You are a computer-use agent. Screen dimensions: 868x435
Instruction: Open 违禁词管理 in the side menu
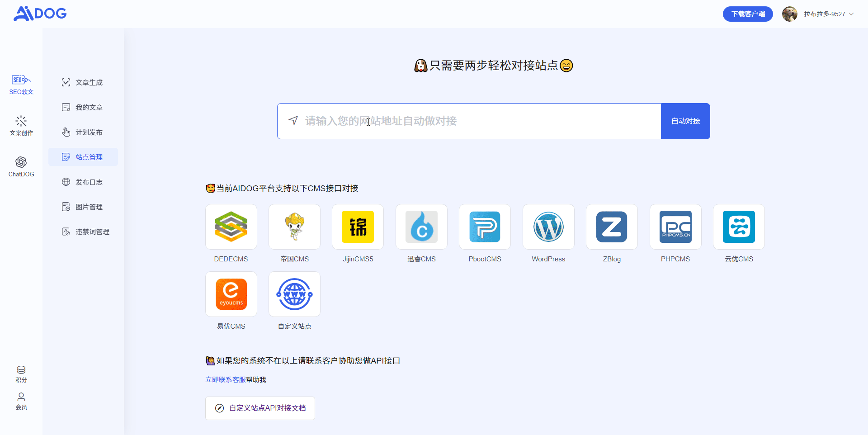(83, 232)
